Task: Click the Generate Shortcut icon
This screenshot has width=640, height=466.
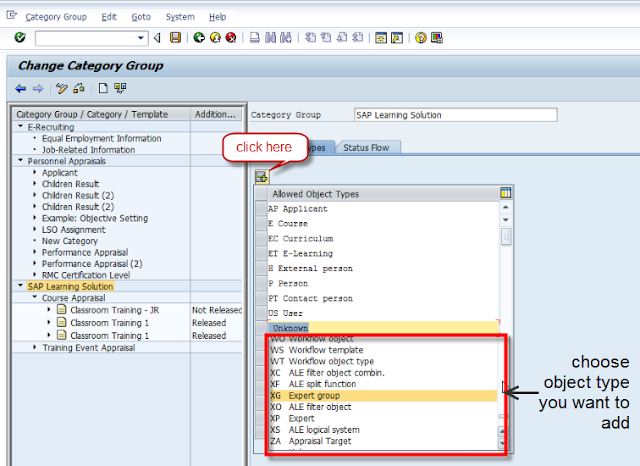Action: (x=397, y=38)
